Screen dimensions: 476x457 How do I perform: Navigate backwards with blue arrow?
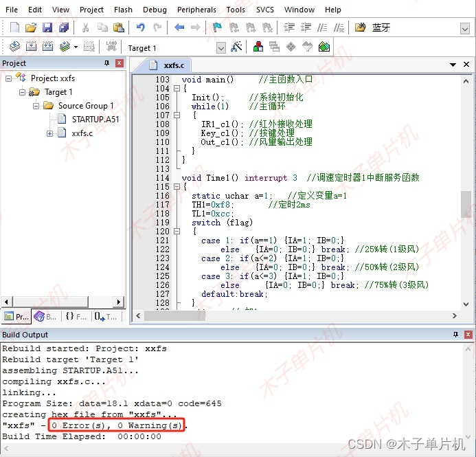pyautogui.click(x=179, y=27)
